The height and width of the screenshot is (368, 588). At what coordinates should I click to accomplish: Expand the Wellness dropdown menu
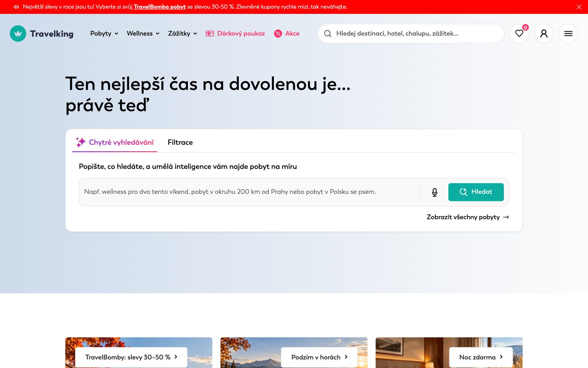(x=143, y=33)
